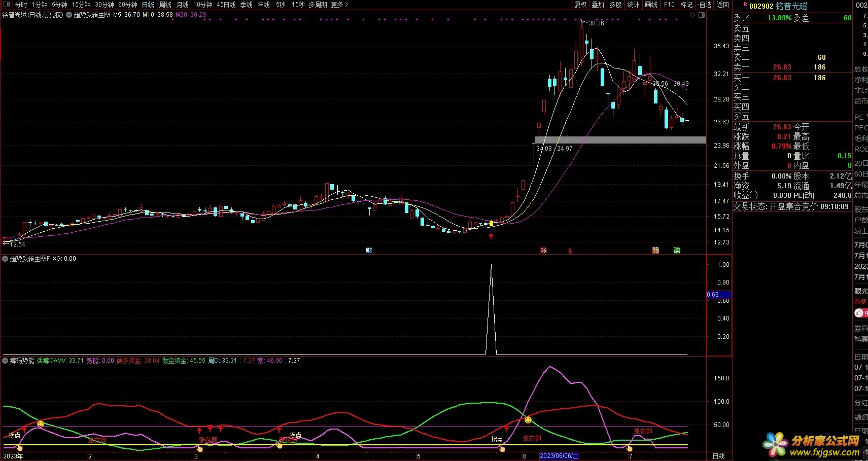The height and width of the screenshot is (461, 868).
Task: Click diamond icon at chart top-right
Action: [692, 15]
